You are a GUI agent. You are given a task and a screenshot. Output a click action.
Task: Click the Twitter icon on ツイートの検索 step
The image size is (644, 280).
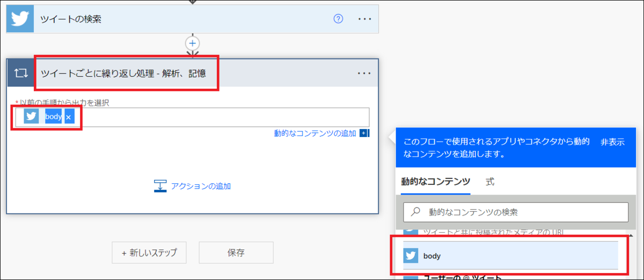click(20, 19)
